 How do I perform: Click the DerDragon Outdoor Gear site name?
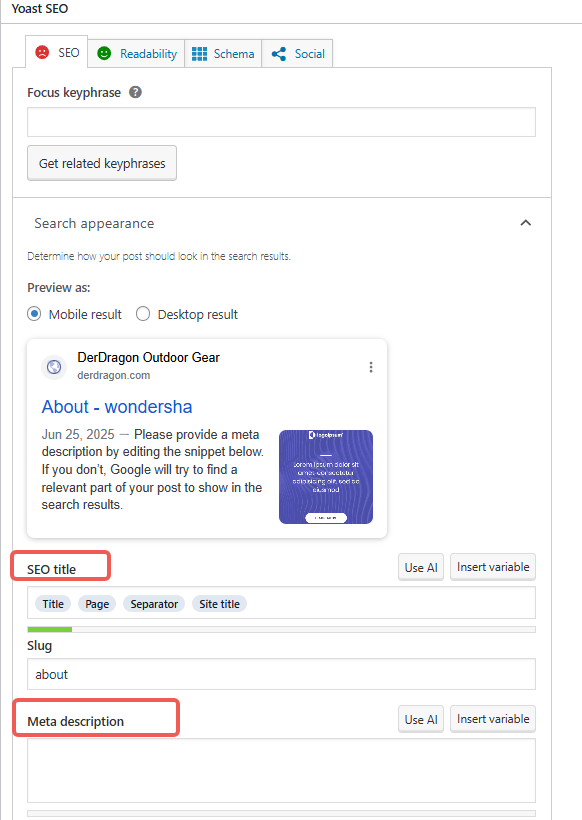click(x=149, y=358)
